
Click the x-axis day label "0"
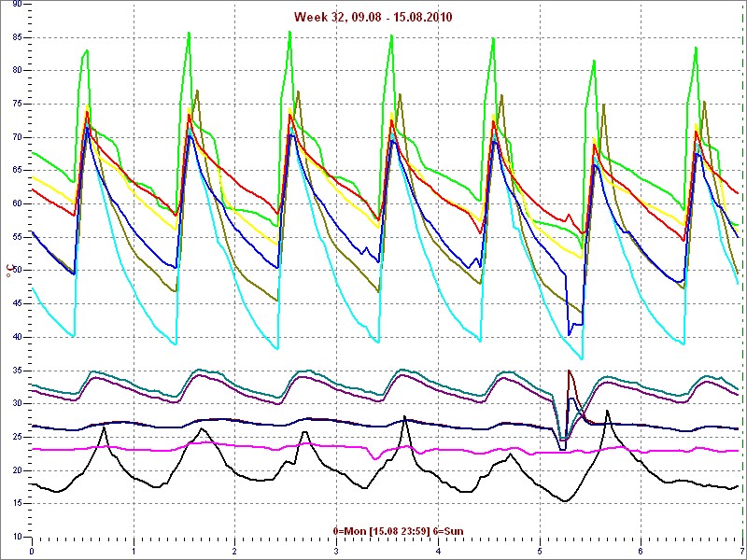tap(32, 552)
